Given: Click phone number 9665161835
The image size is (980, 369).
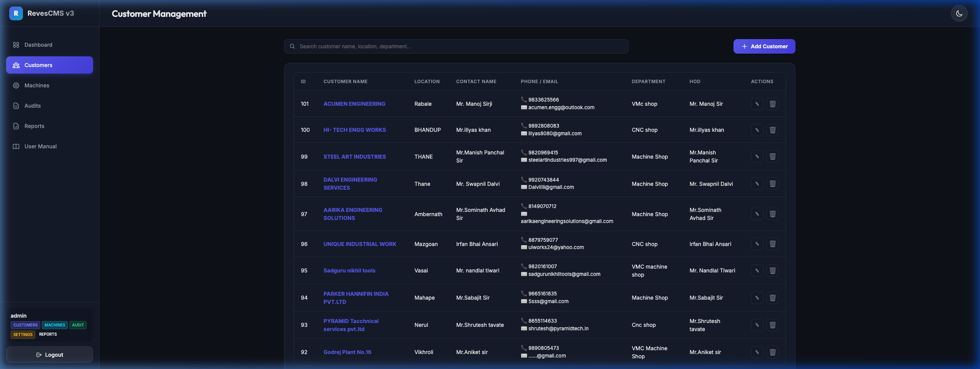Looking at the screenshot, I should (542, 294).
